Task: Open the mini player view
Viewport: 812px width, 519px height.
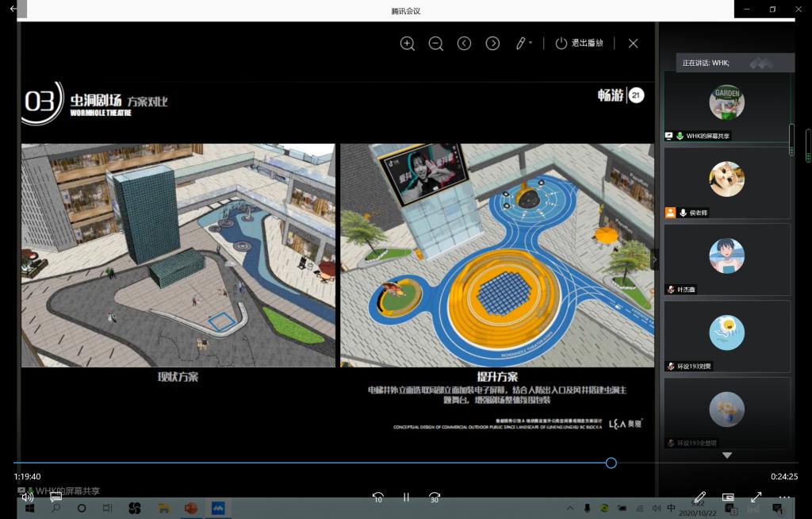Action: pyautogui.click(x=728, y=498)
